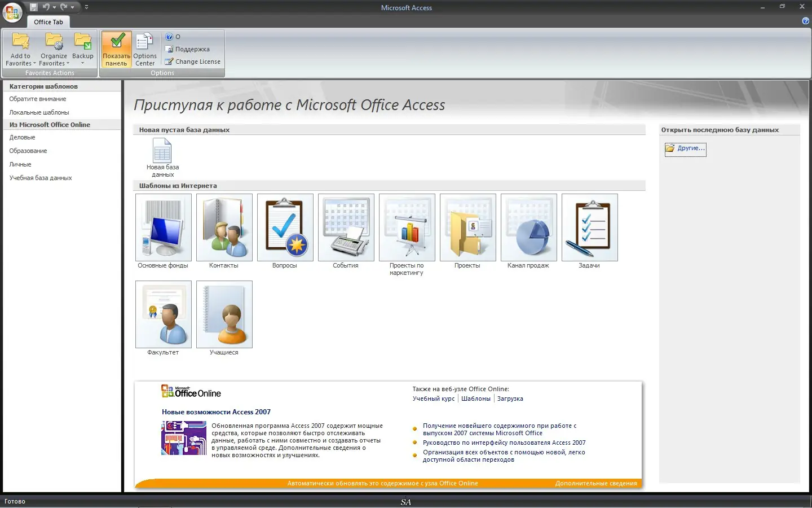This screenshot has width=812, height=508.
Task: Open Получение новейшего содержимого link
Action: [500, 430]
